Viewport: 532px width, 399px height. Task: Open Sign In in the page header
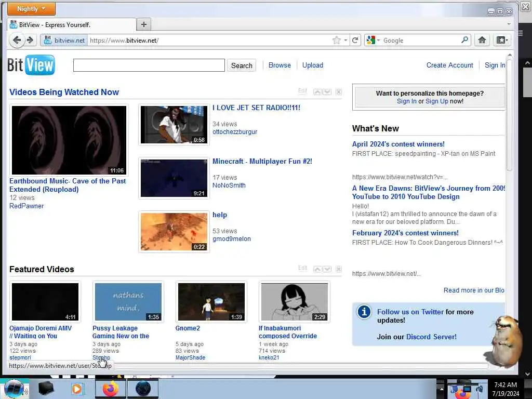(495, 65)
